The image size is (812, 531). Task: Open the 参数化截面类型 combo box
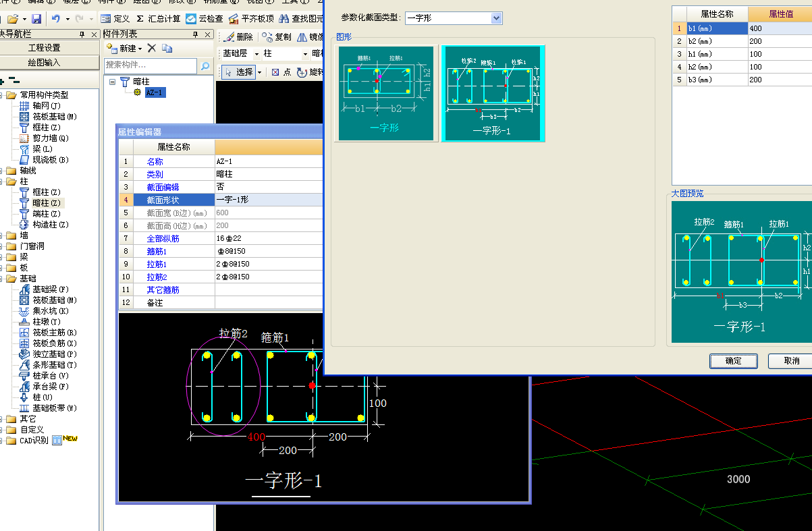click(x=454, y=18)
